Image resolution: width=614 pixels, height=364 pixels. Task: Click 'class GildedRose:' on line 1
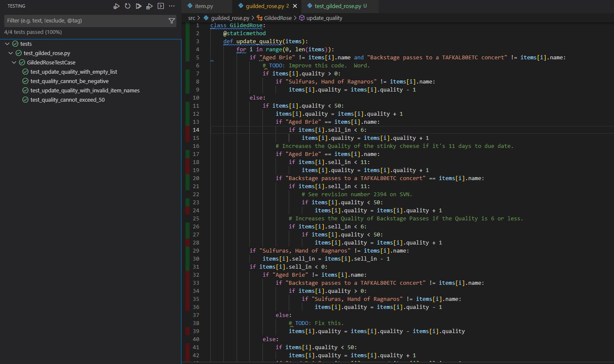(238, 25)
